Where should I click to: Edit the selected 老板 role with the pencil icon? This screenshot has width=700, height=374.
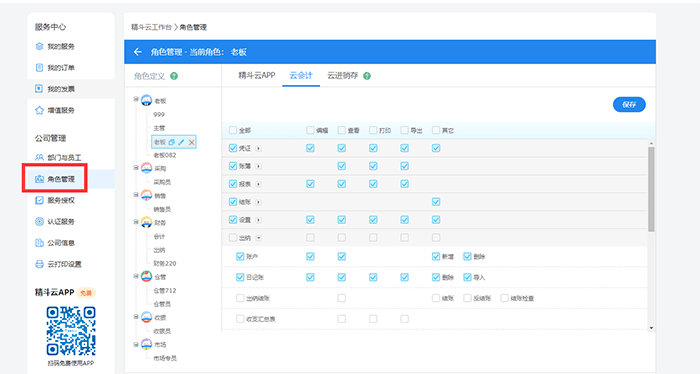181,142
